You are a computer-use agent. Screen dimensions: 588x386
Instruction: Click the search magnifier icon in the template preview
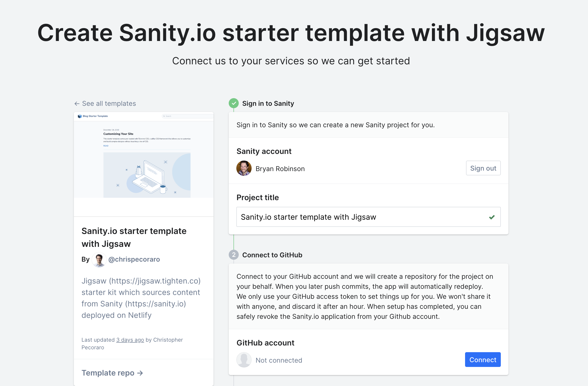point(164,116)
